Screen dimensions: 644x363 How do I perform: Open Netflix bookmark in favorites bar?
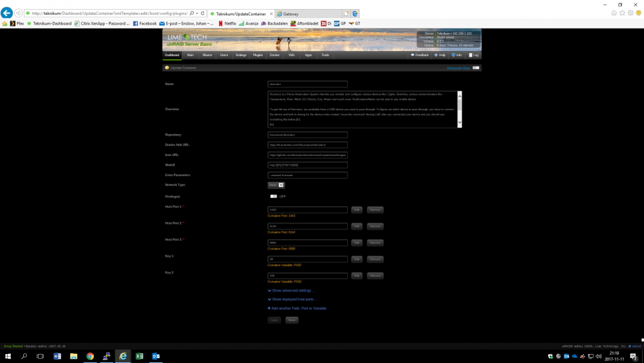pyautogui.click(x=227, y=24)
